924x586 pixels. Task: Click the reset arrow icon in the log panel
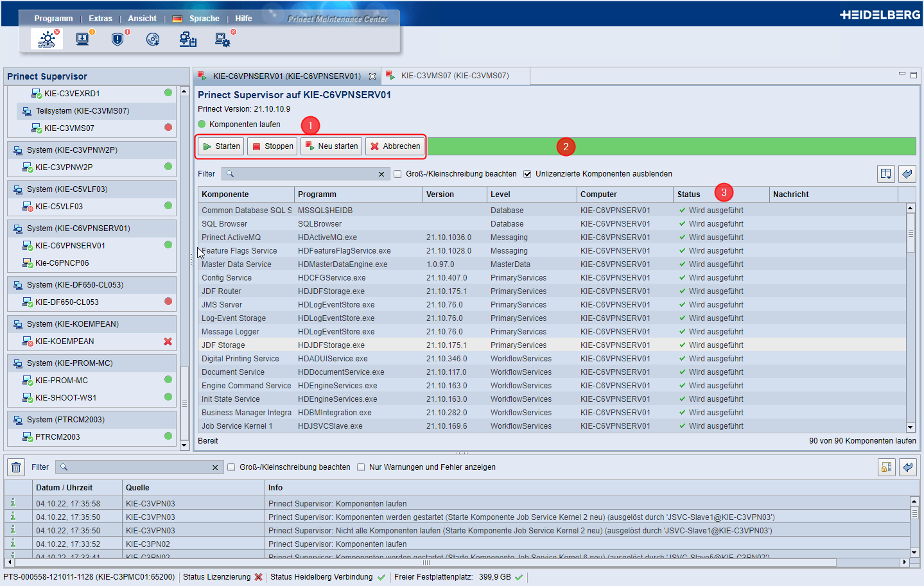[908, 467]
